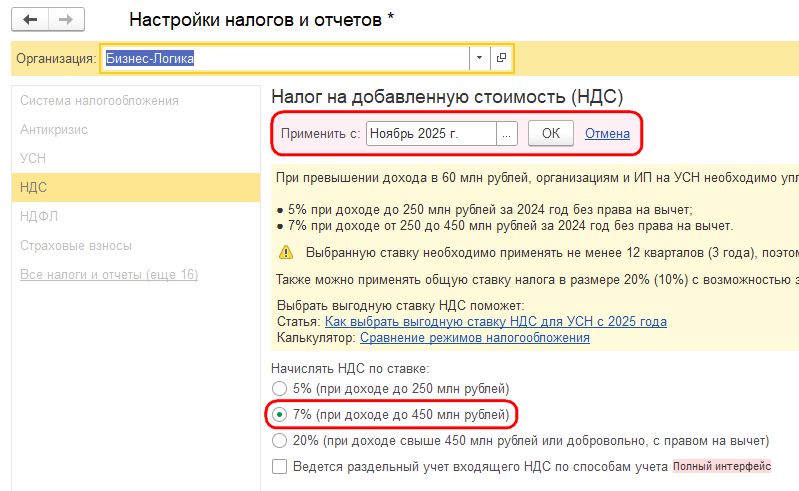Select Система налогообложения in the sidebar

pos(99,101)
